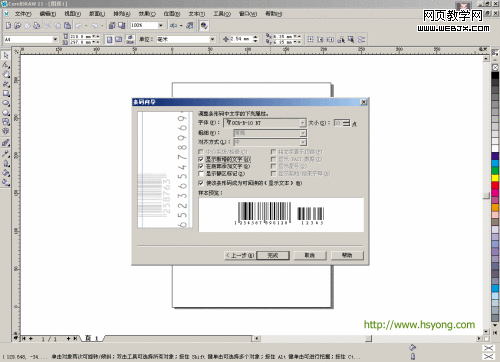500x362 pixels.
Task: Click the 帮助 button in wizard
Action: pos(347,255)
